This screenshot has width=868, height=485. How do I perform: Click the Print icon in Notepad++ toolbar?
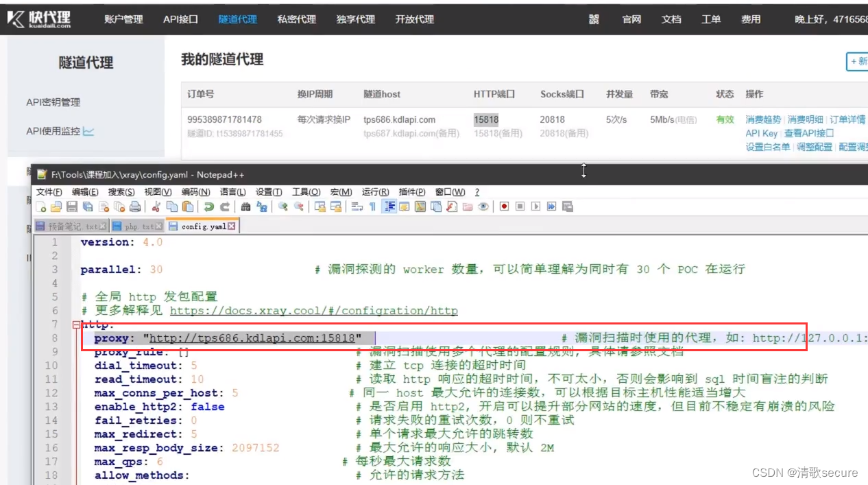135,206
